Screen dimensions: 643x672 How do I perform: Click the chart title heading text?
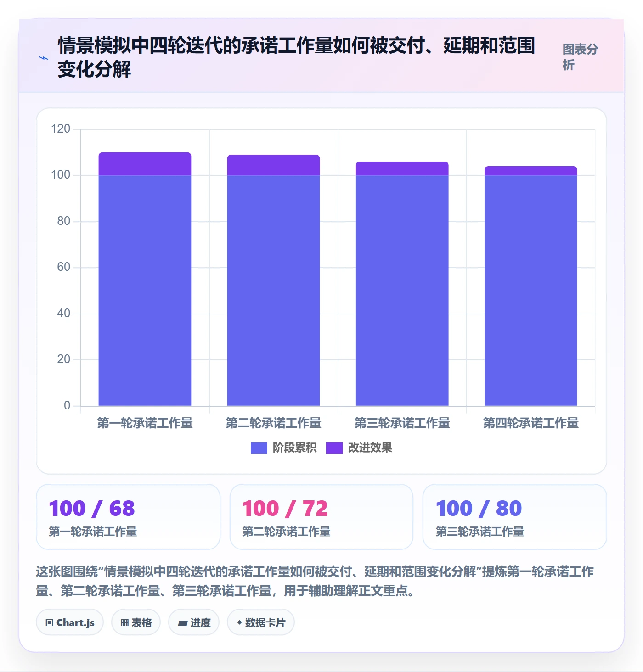tap(296, 57)
